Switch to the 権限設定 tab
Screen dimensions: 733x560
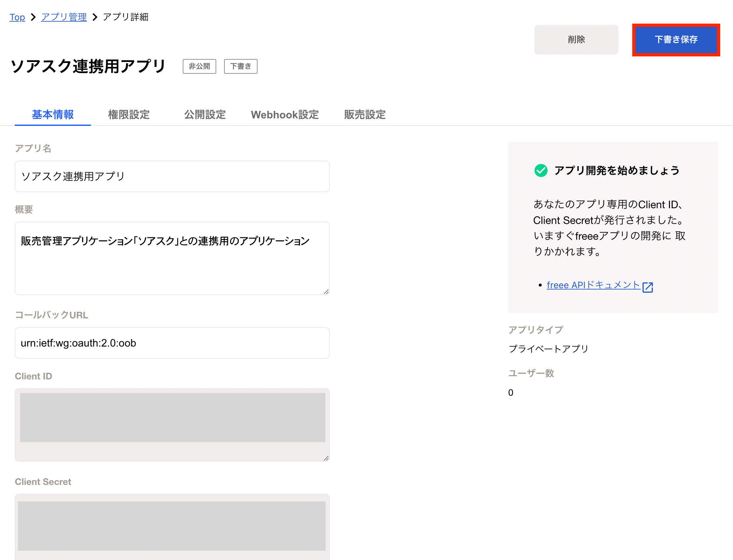(x=129, y=115)
